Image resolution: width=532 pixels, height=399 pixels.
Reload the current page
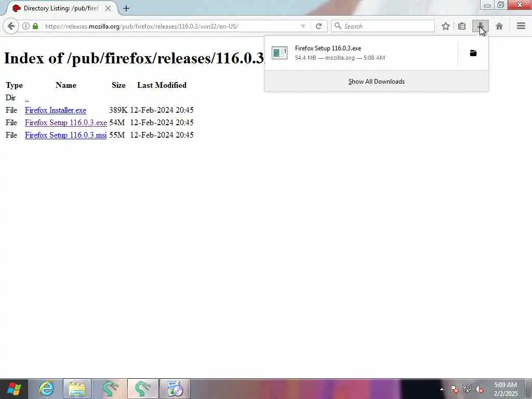[318, 26]
